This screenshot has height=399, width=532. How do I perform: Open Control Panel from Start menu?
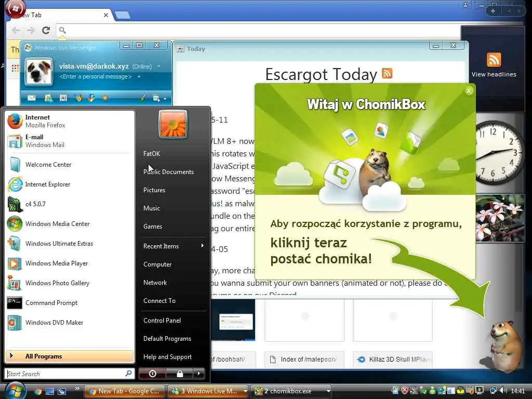tap(162, 320)
